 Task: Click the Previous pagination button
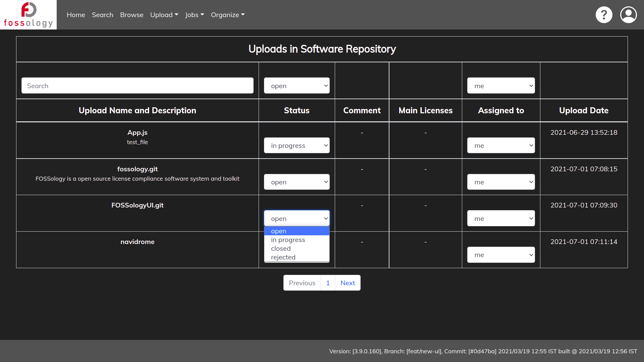[x=302, y=283]
